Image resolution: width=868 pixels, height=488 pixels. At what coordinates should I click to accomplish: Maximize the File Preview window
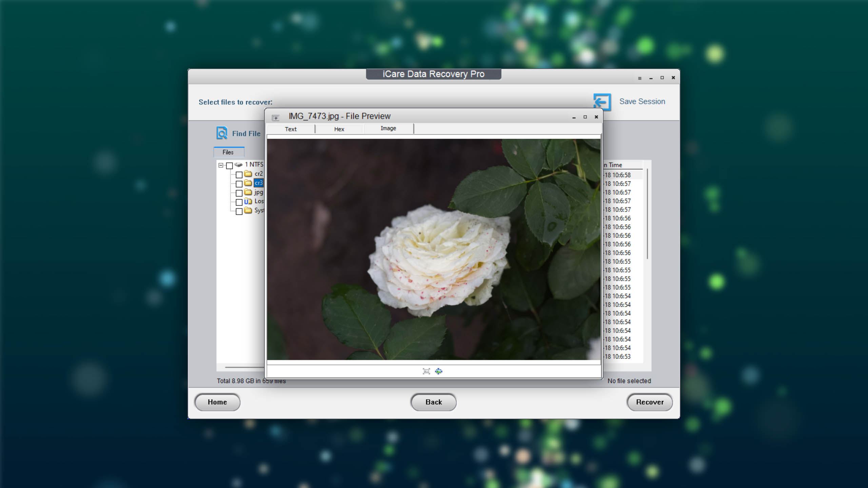tap(585, 117)
